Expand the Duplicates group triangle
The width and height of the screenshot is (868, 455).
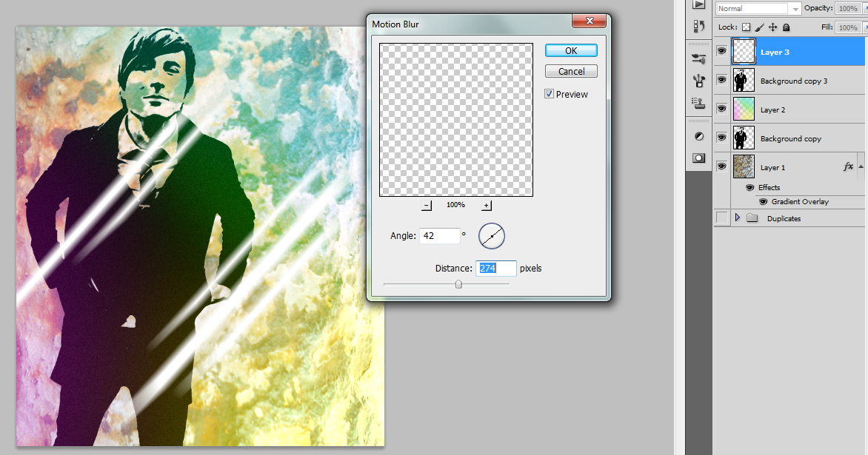tap(738, 218)
